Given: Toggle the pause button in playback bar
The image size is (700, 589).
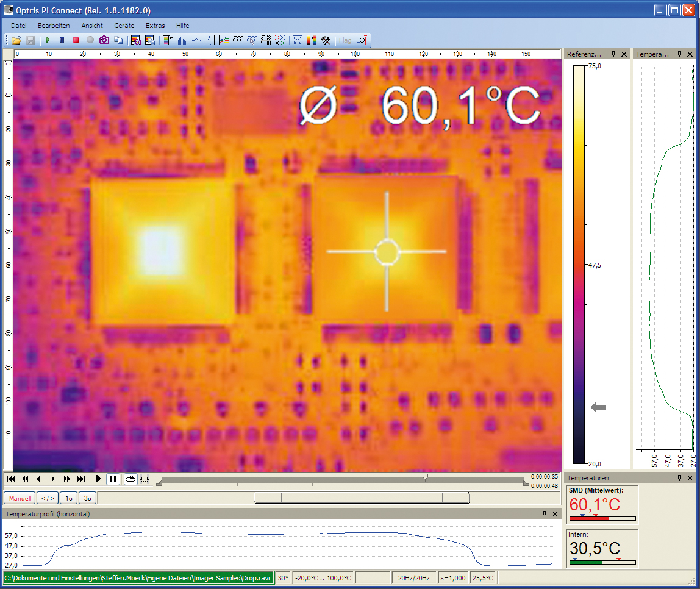Looking at the screenshot, I should tap(113, 479).
